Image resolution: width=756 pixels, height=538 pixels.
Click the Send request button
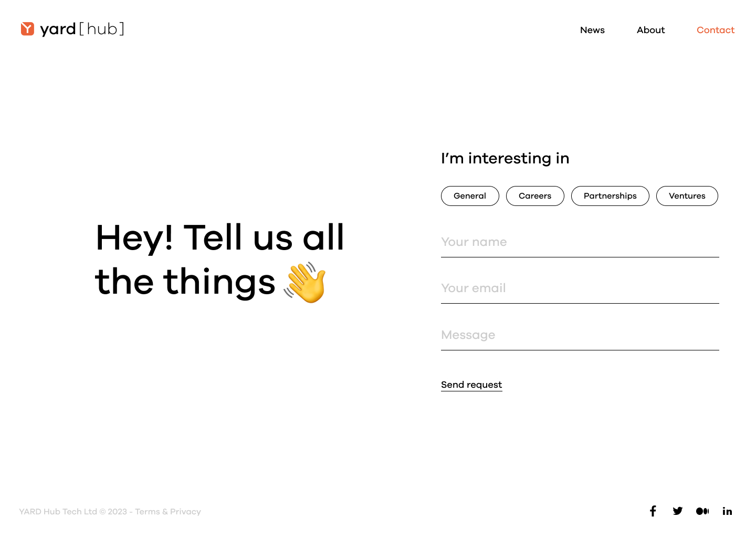(471, 385)
